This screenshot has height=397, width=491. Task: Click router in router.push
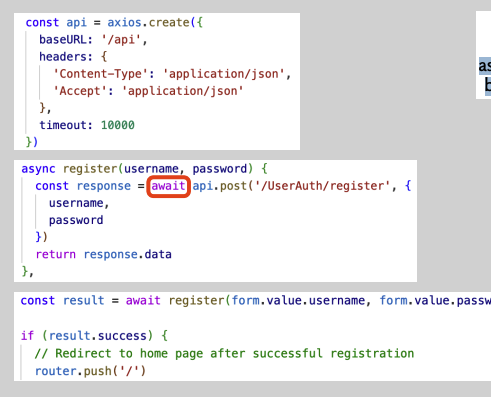click(56, 371)
